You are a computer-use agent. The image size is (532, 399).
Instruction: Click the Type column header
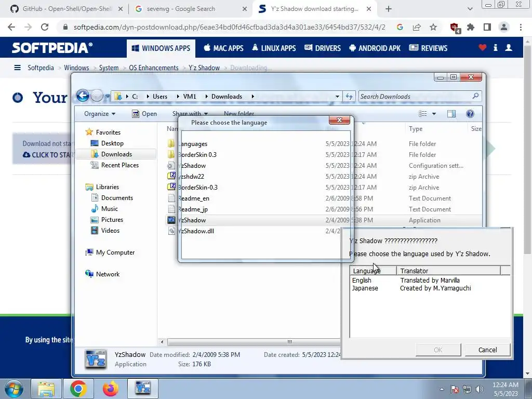(436, 129)
